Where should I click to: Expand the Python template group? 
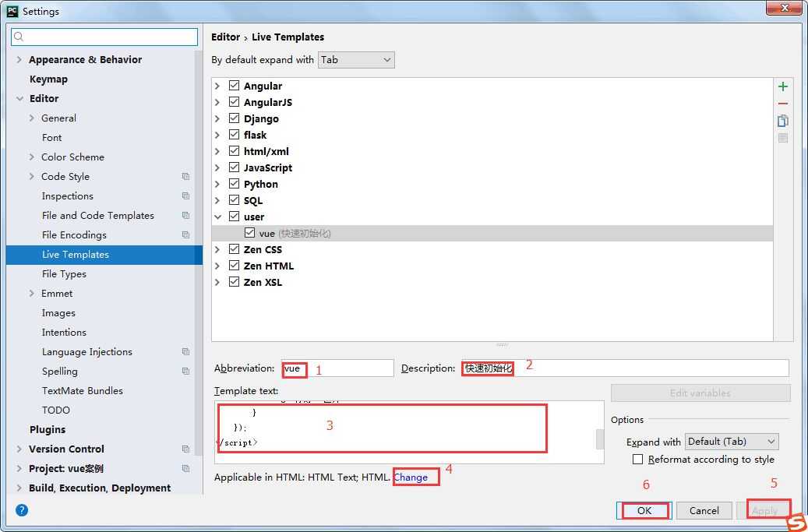[x=217, y=184]
